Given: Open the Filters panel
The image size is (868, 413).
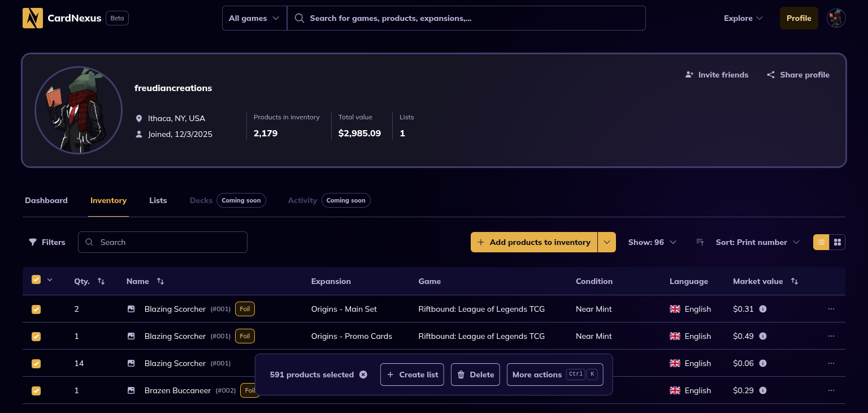Looking at the screenshot, I should coord(47,242).
